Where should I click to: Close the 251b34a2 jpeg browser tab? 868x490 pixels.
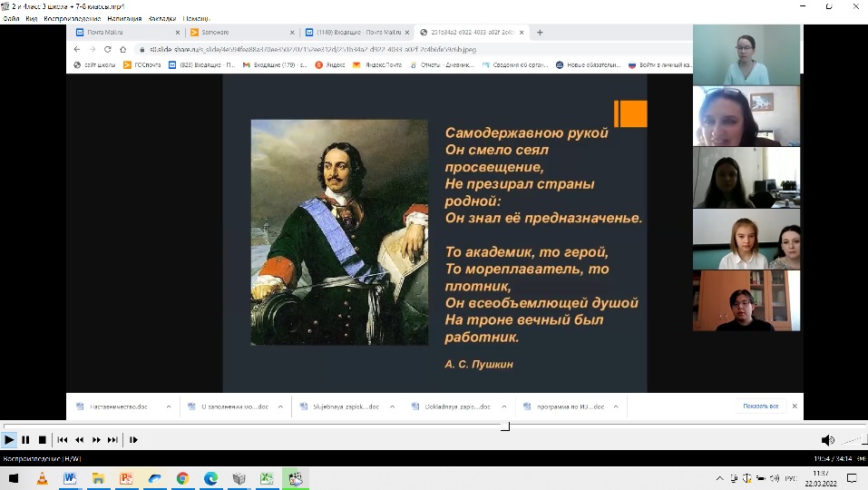[522, 32]
